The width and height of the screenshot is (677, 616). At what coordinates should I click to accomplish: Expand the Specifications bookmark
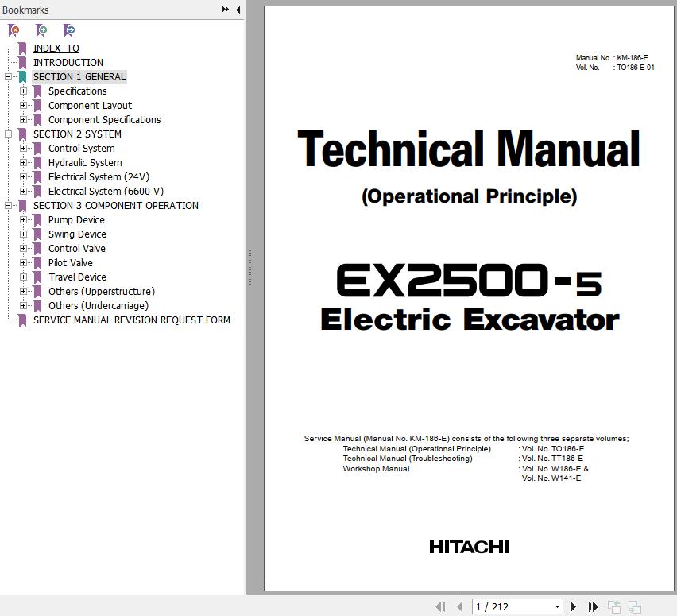(23, 91)
